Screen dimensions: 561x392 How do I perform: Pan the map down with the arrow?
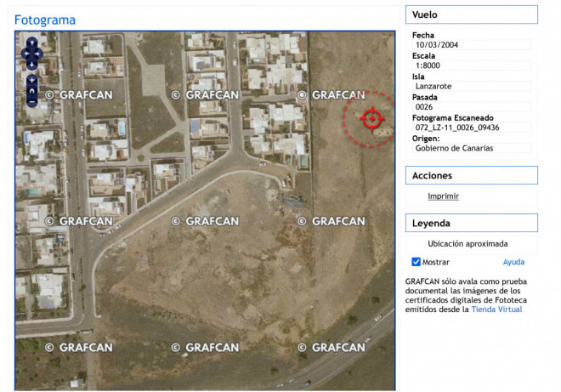pos(31,65)
